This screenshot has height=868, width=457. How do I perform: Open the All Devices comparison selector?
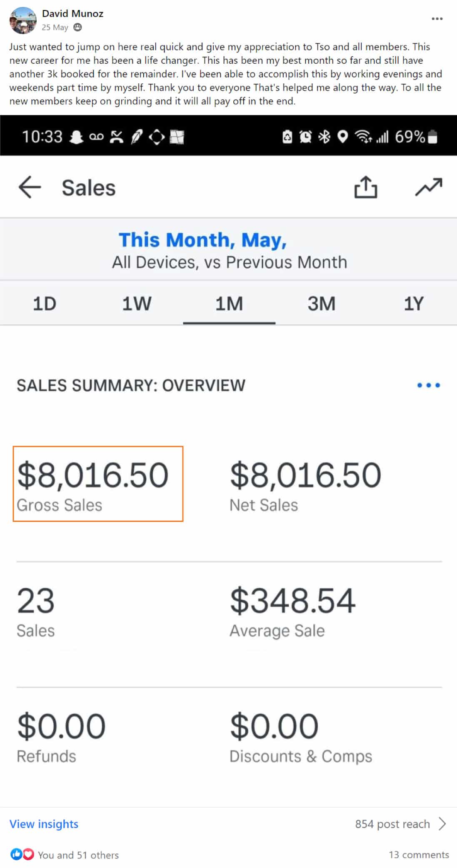click(228, 262)
